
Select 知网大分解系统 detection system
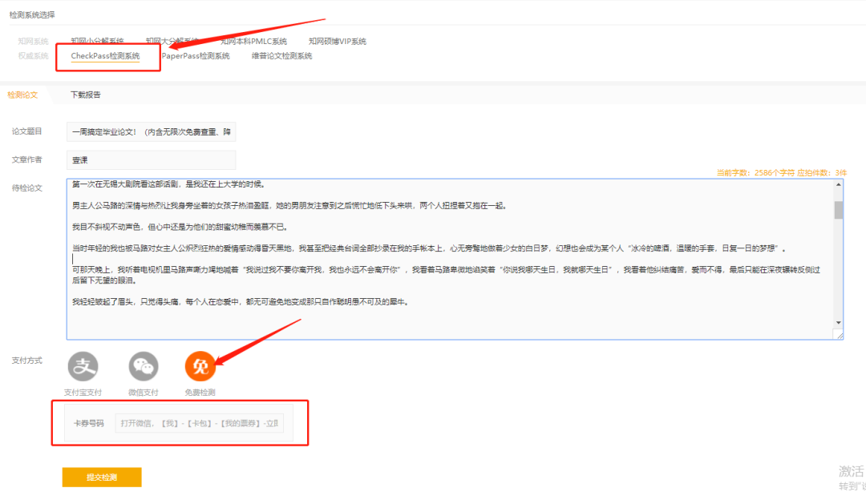click(172, 42)
